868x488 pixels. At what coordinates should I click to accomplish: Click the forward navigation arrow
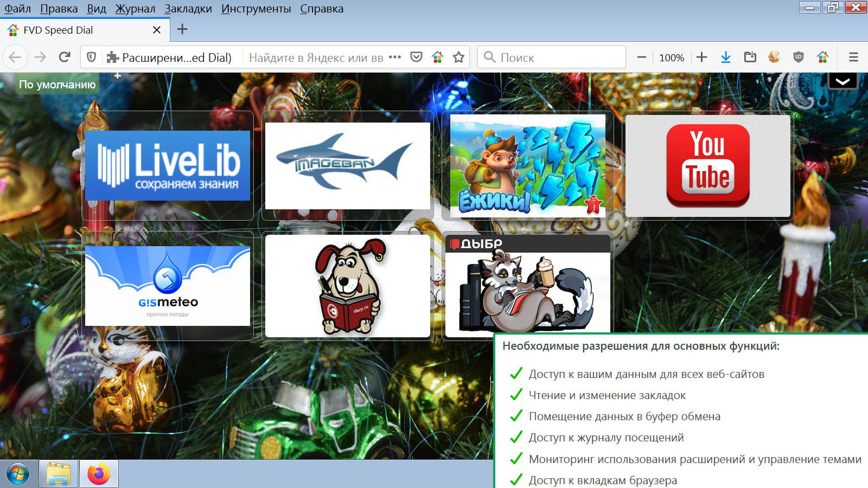40,57
